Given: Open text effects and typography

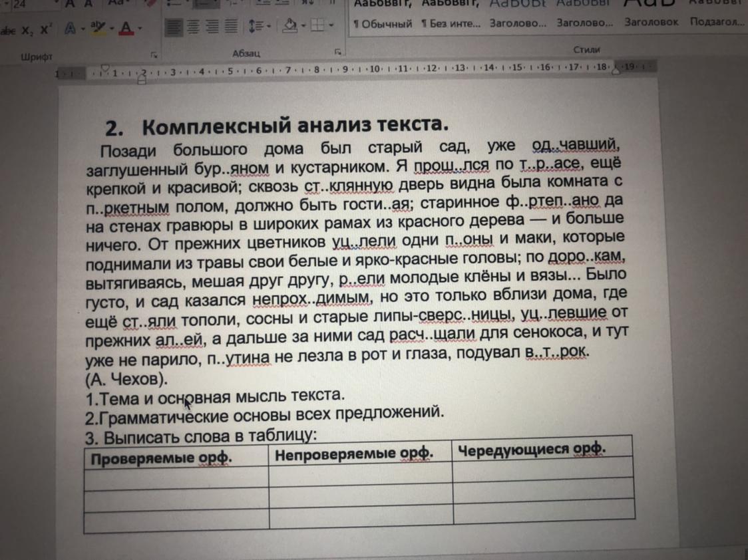Looking at the screenshot, I should pos(71,29).
